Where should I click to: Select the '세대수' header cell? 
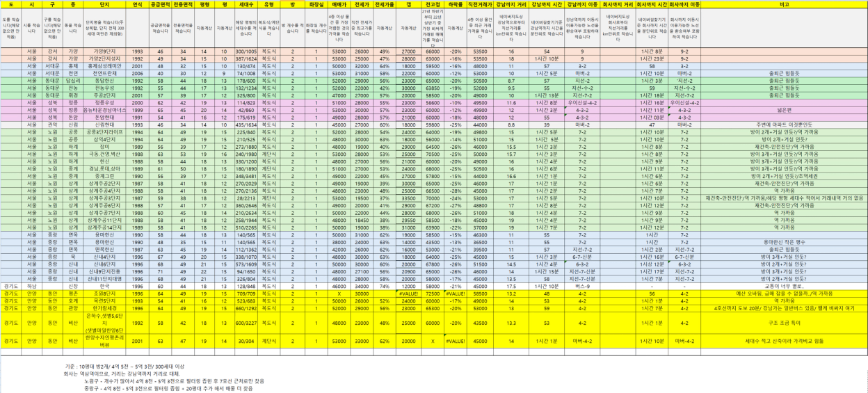246,3
